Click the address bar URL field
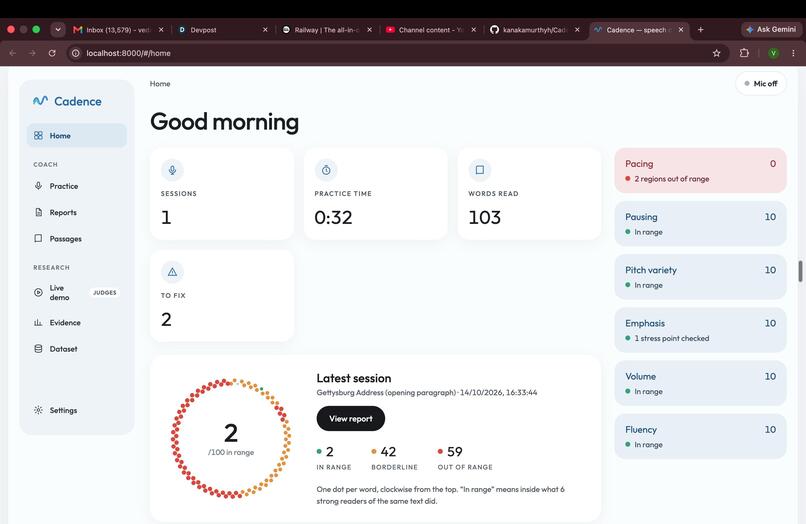 [396, 53]
